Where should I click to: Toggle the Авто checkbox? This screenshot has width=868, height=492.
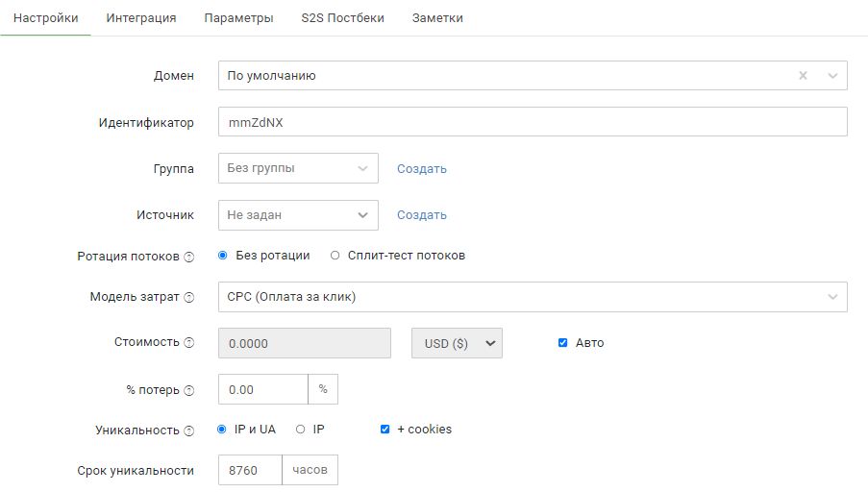coord(563,343)
